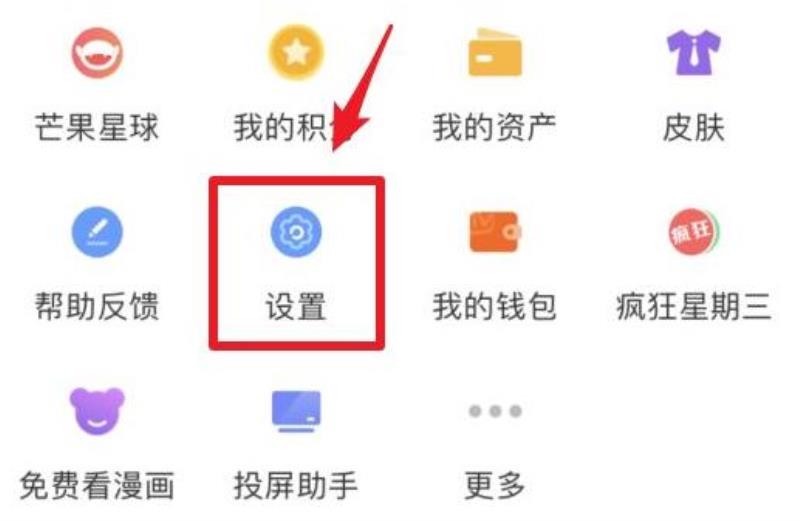Select the purple shirt 皮肤 icon
This screenshot has width=800, height=521.
(x=693, y=52)
